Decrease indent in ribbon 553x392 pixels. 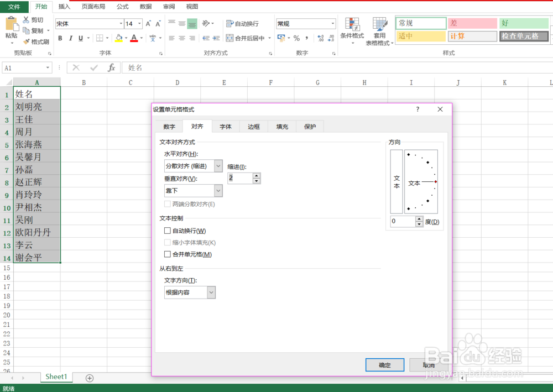click(x=206, y=38)
